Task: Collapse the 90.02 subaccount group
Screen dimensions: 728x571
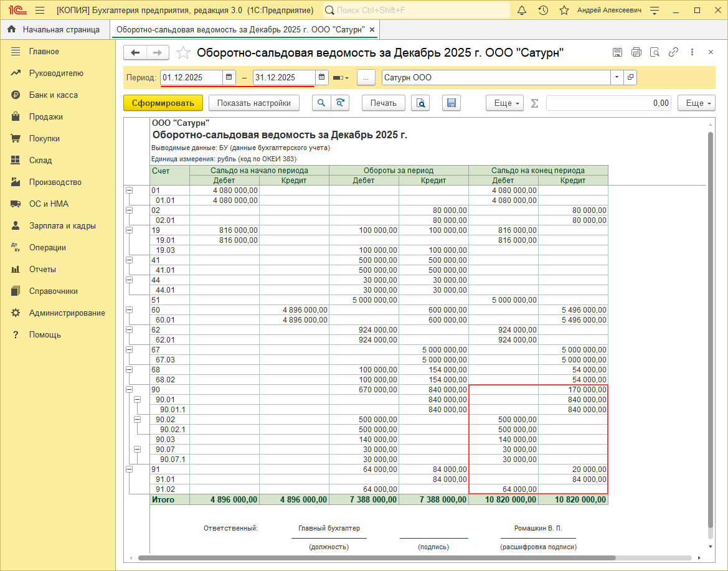Action: pyautogui.click(x=138, y=420)
